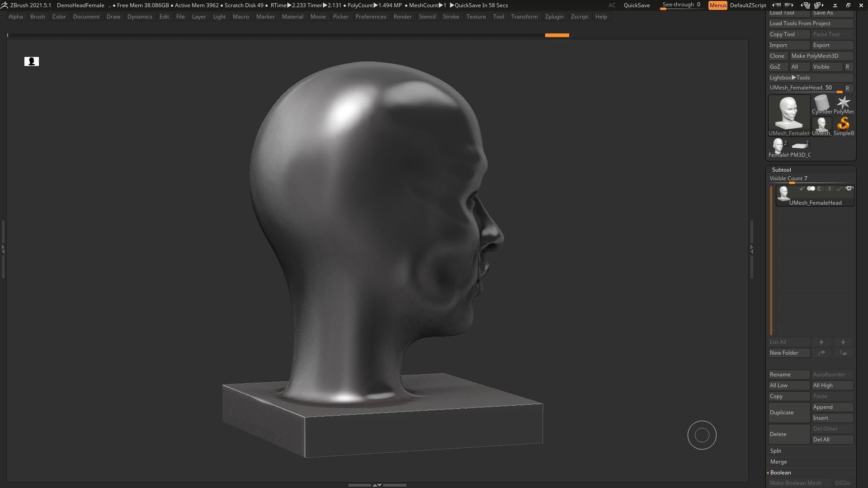The image size is (868, 488).
Task: Toggle the Menus button
Action: 718,5
